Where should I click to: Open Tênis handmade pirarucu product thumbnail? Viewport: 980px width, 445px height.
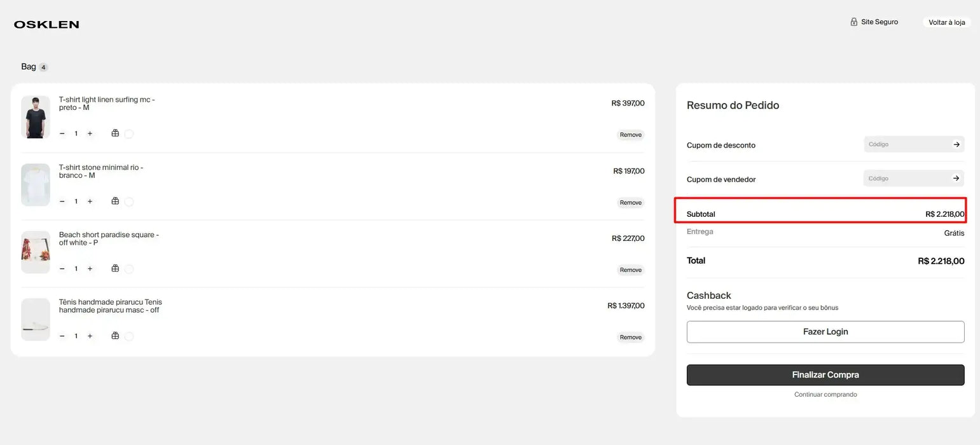[x=36, y=319]
